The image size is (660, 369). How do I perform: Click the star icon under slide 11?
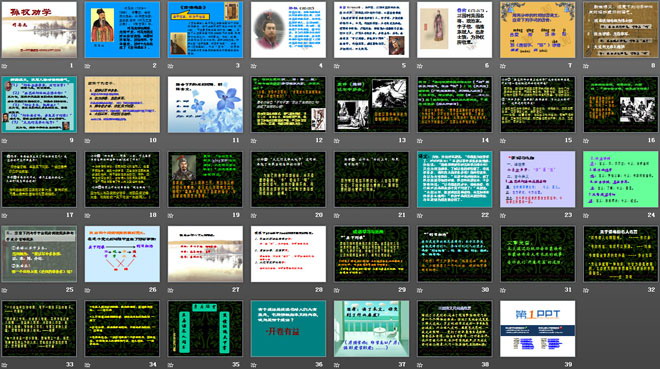point(170,141)
